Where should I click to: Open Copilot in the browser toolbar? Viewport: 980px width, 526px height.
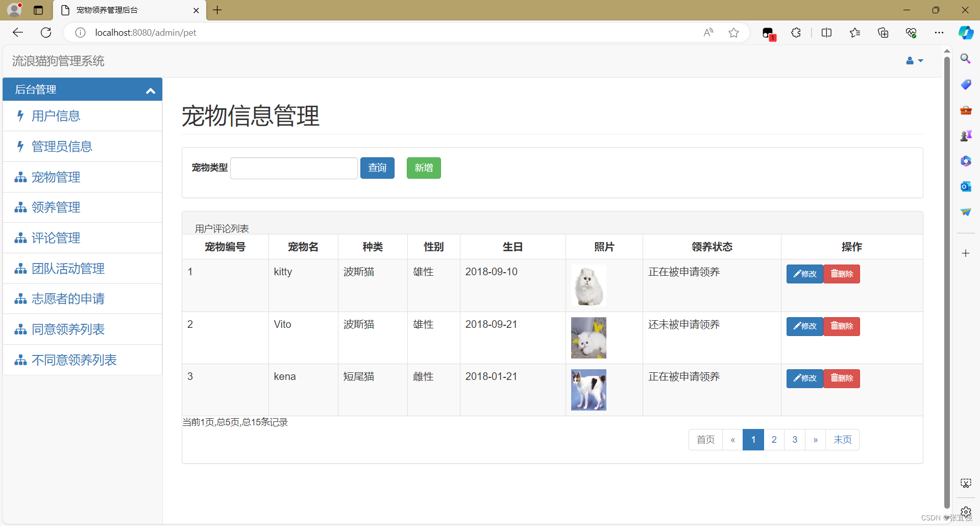(966, 32)
